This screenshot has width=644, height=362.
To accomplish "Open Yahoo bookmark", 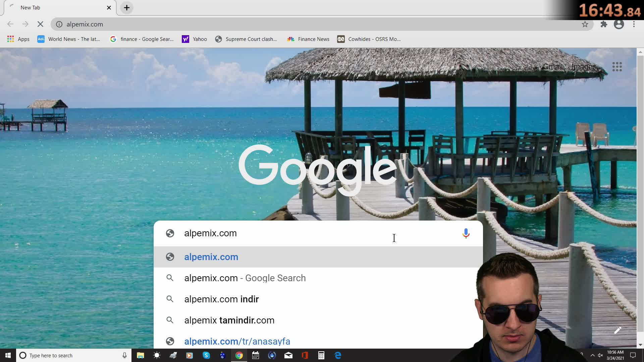I will coord(195,39).
